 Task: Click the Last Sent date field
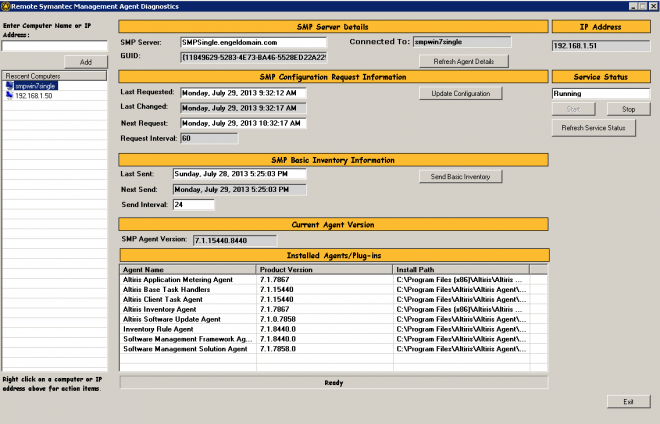tap(240, 174)
